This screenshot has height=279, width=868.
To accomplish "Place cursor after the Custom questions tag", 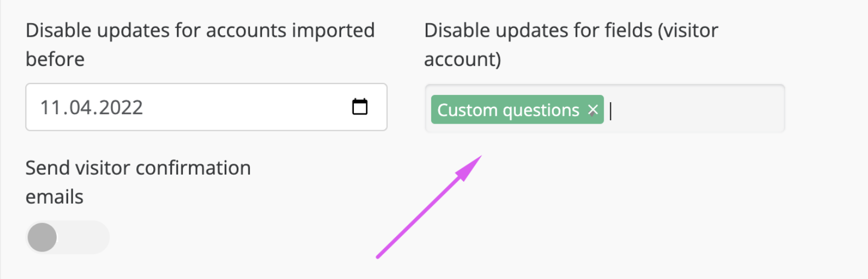I will (x=611, y=110).
